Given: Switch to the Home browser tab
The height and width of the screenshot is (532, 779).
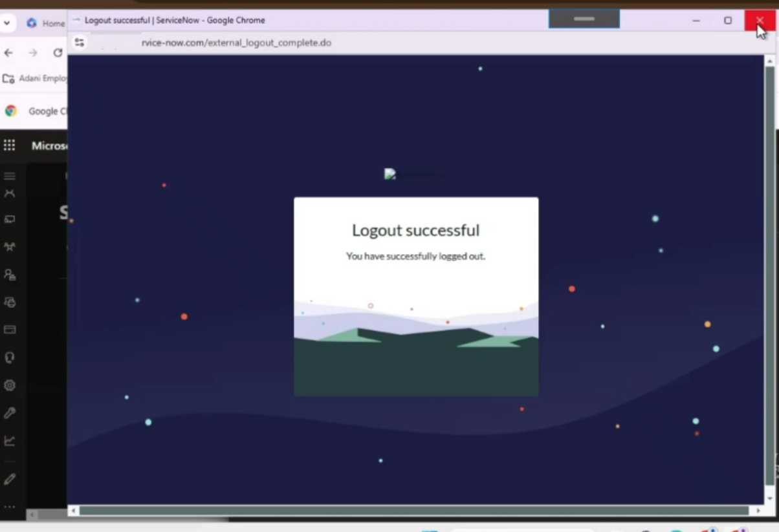Looking at the screenshot, I should (45, 23).
